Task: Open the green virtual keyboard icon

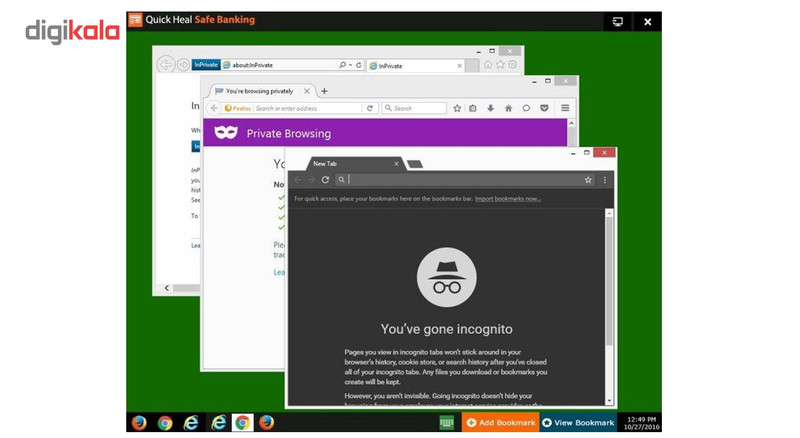Action: (x=446, y=423)
